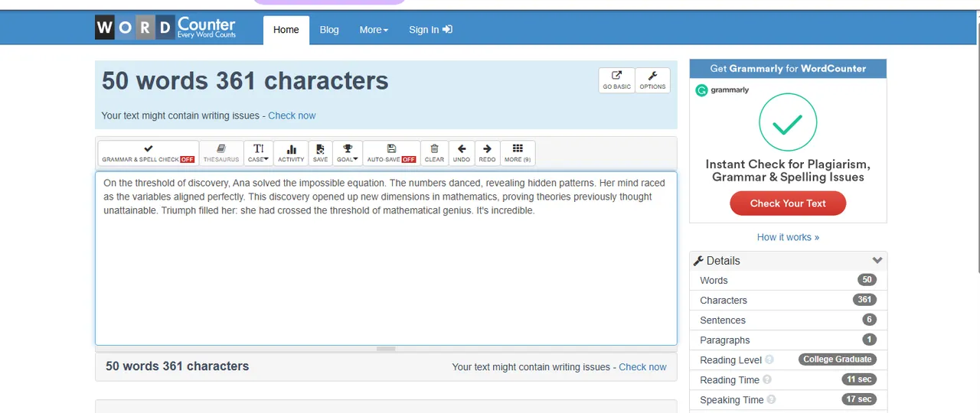The width and height of the screenshot is (980, 413).
Task: Collapse the Details panel chevron
Action: tap(877, 261)
